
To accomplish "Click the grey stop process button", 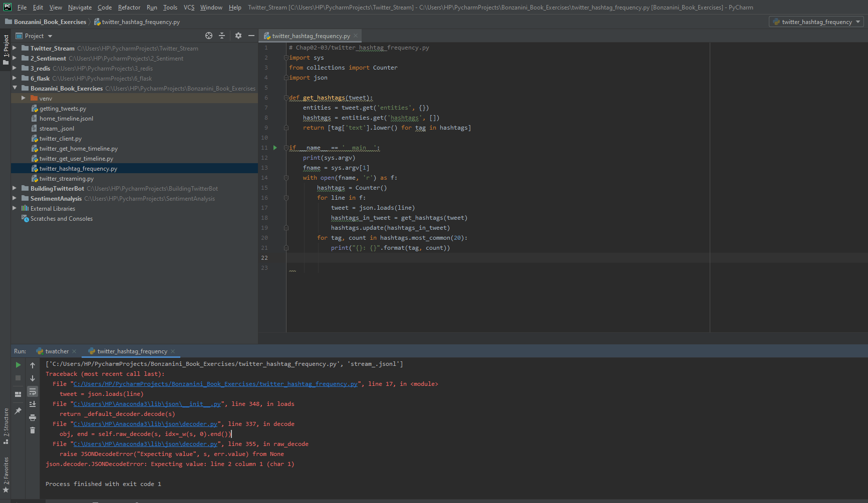I will (x=18, y=378).
